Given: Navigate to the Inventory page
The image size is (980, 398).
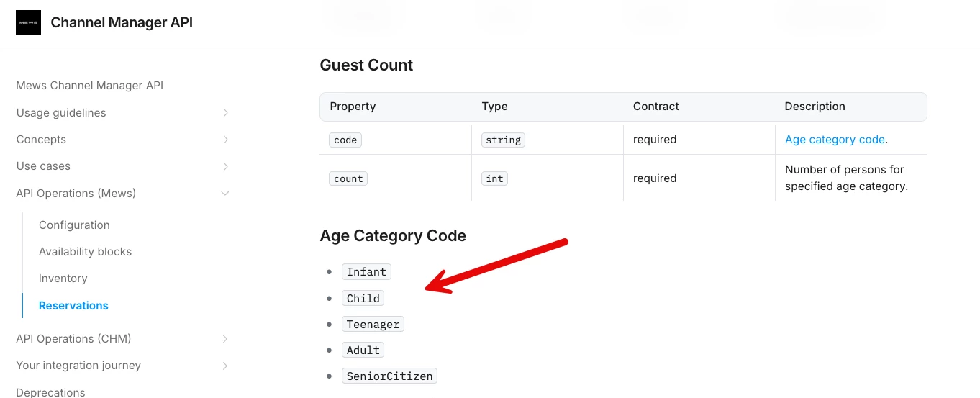Looking at the screenshot, I should pyautogui.click(x=63, y=279).
